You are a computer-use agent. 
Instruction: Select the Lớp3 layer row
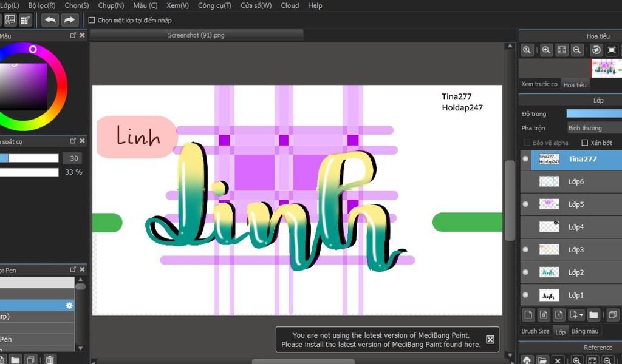tap(571, 249)
